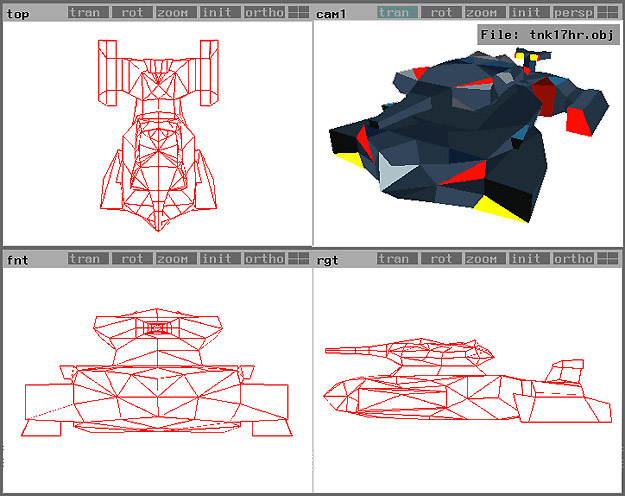Select zoom mode in the fnt viewport
The image size is (625, 496).
click(176, 259)
